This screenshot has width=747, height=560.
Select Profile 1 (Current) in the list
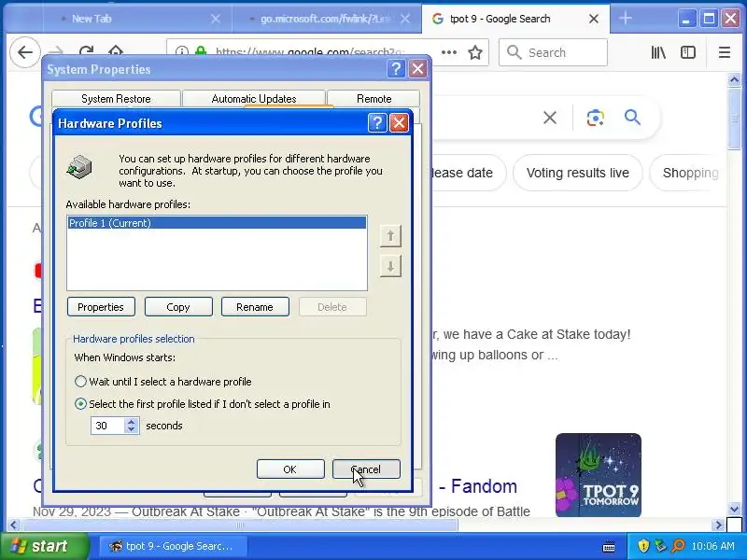coord(217,223)
